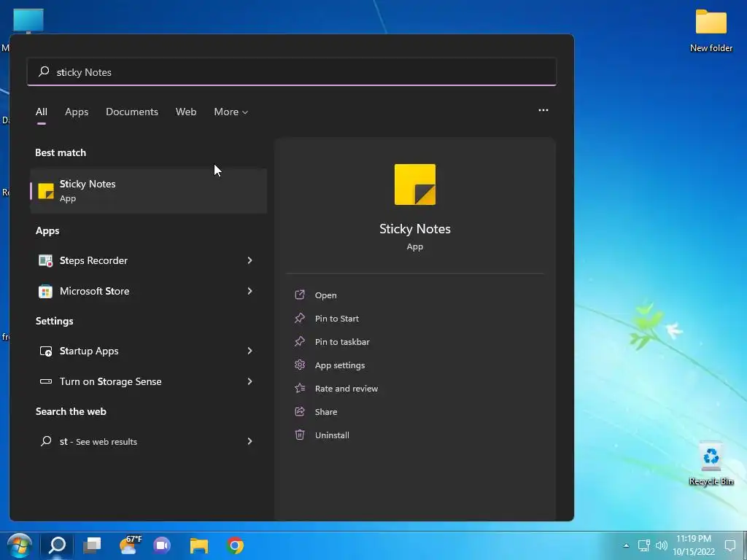
Task: Open App settings for Sticky Notes
Action: [340, 365]
